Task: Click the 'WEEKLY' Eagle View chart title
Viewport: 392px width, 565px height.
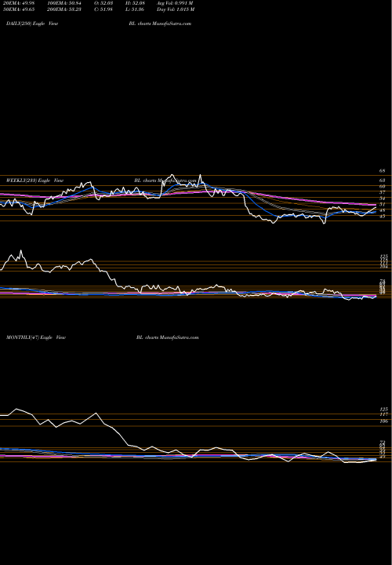Action: pyautogui.click(x=35, y=180)
